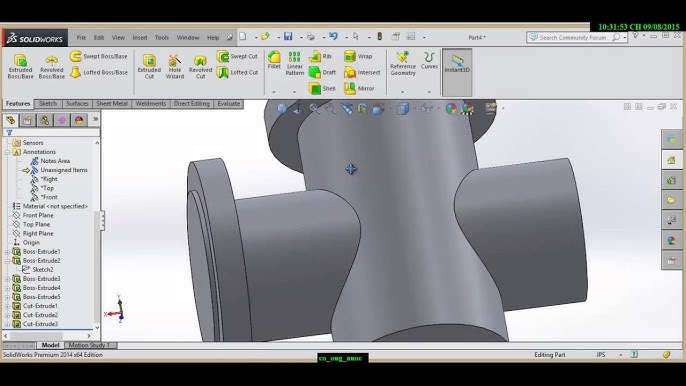Select the Extruded Boss/Base tool
The height and width of the screenshot is (386, 686).
pos(21,66)
